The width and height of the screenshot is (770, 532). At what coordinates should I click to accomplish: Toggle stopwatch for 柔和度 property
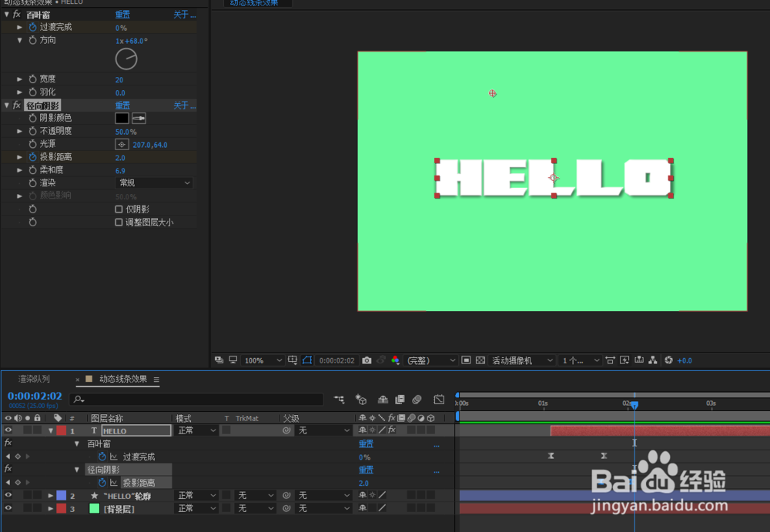tap(32, 170)
